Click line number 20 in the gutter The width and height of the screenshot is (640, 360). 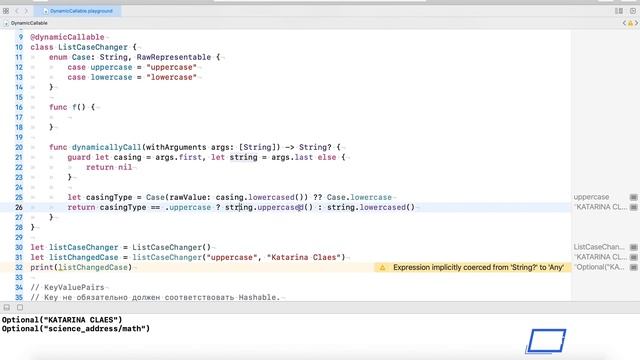pos(19,147)
